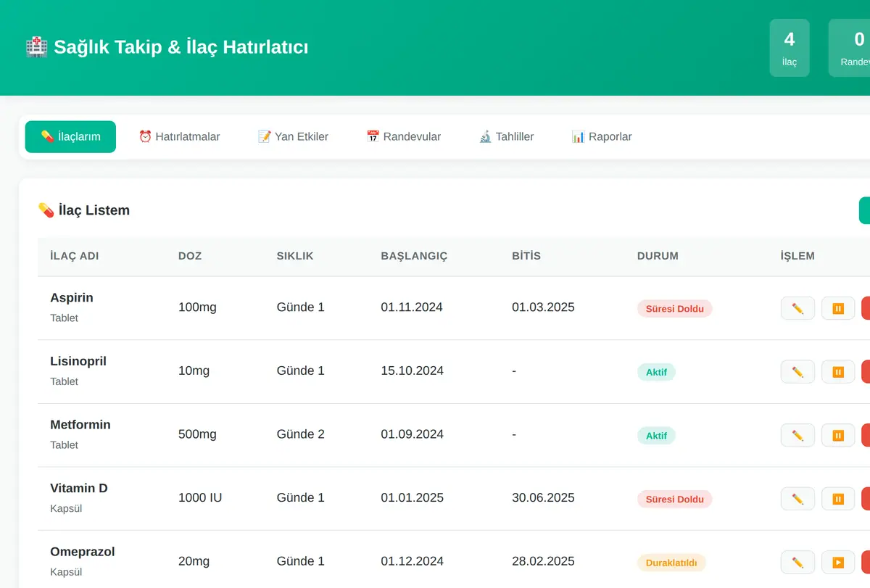Edit the Metformin entry with pencil icon
870x588 pixels.
pyautogui.click(x=797, y=435)
